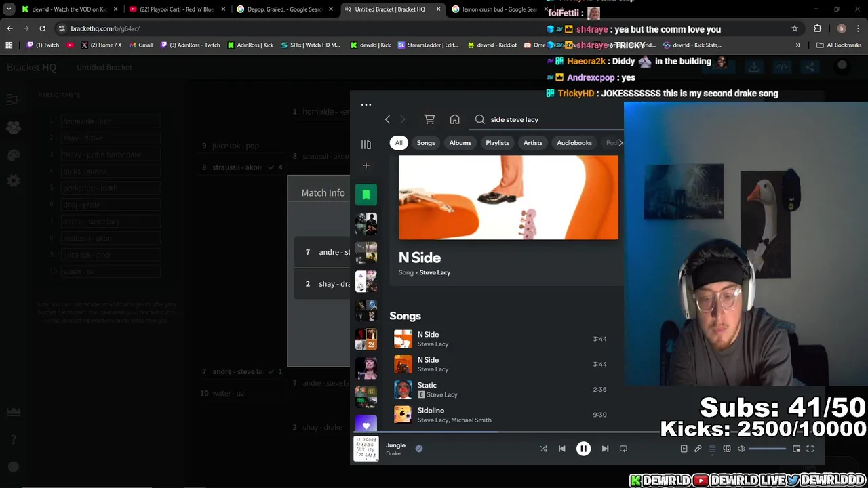The image size is (868, 488).
Task: Click the song progress bar
Action: [587, 432]
